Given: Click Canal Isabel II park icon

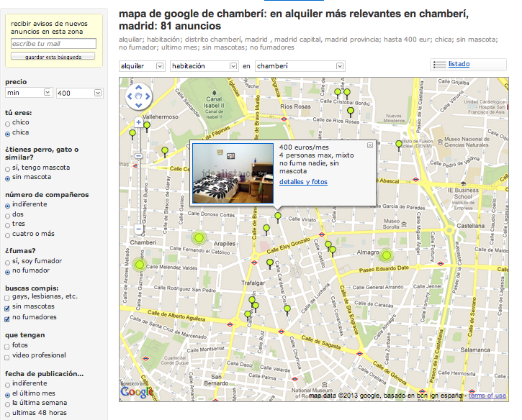Looking at the screenshot, I should [214, 92].
